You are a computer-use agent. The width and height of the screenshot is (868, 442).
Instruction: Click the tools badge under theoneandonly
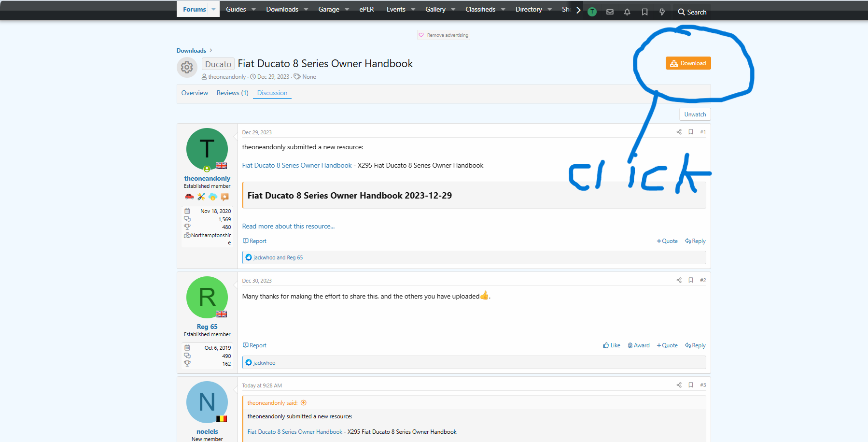point(201,197)
